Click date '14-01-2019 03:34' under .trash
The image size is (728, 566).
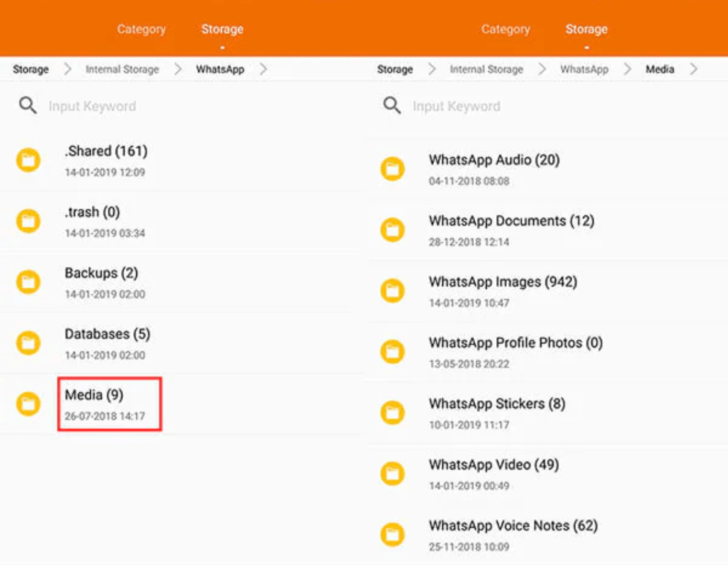[105, 233]
